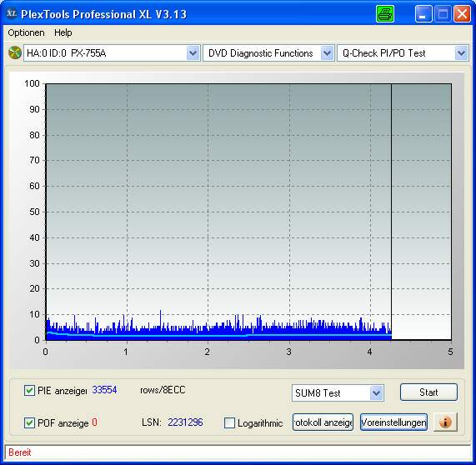Uncheck the PIE anzeigen checkbox

coord(29,390)
